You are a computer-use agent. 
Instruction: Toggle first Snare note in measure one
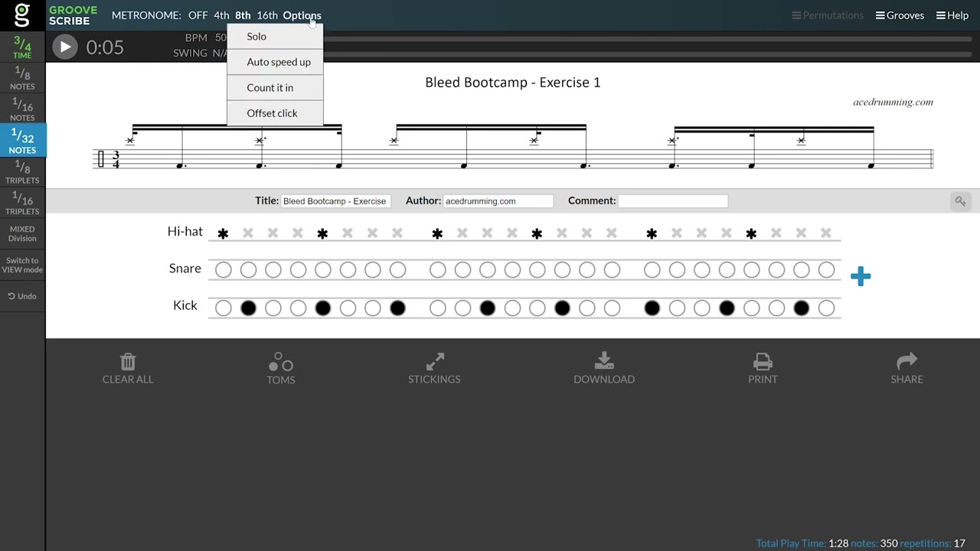pos(223,269)
